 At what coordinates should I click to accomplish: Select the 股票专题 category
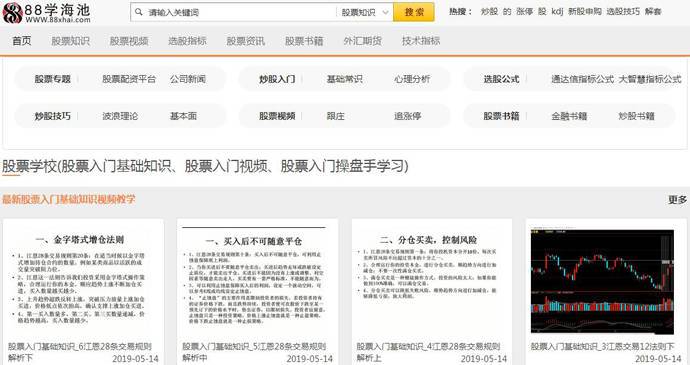(53, 79)
